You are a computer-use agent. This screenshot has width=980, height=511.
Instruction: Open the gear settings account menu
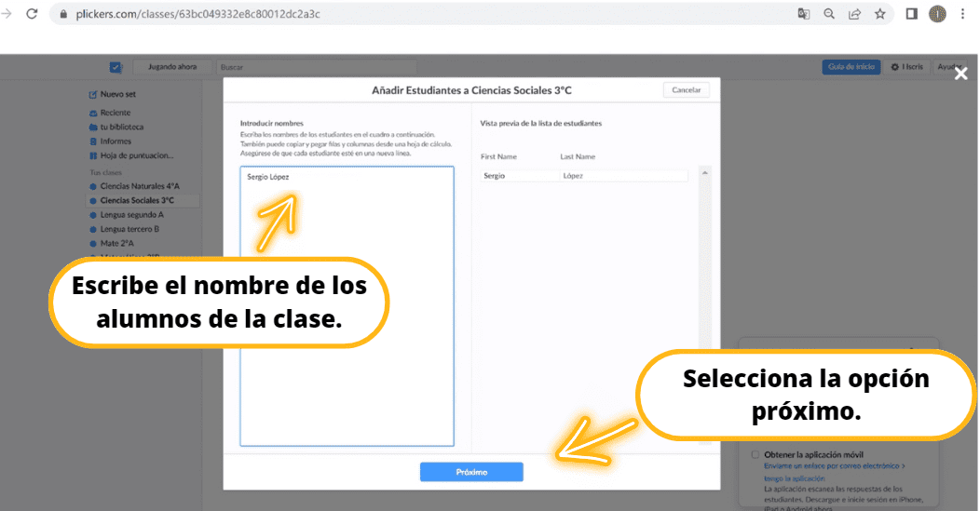(907, 67)
